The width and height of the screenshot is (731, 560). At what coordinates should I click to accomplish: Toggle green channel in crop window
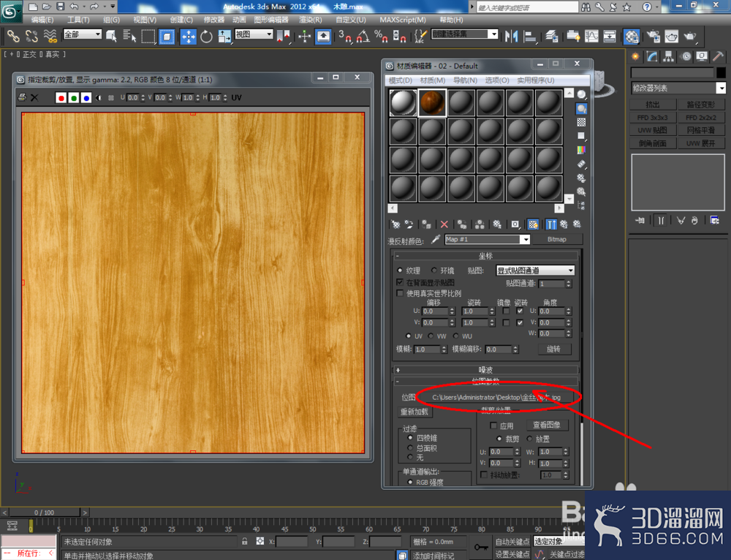pos(74,97)
